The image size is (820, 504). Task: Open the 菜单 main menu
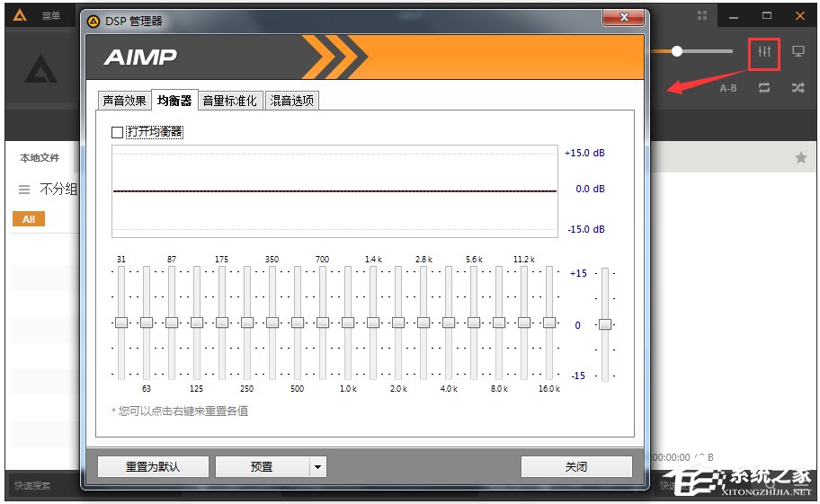pos(51,16)
